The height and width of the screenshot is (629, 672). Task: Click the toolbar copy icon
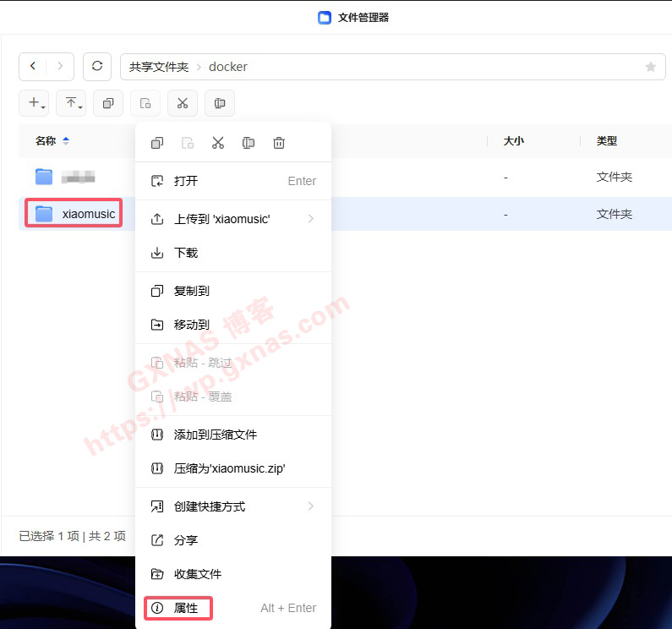pyautogui.click(x=108, y=103)
